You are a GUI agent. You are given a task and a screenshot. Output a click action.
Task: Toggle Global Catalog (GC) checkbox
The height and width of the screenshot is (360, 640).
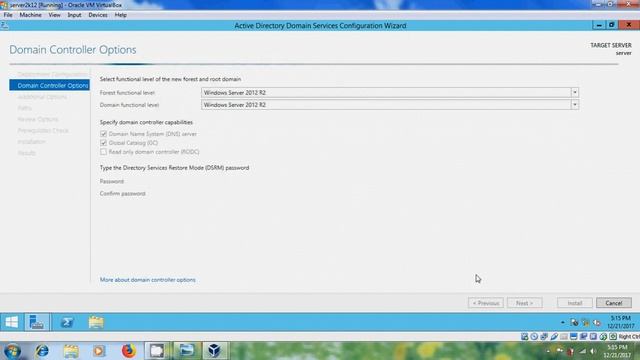click(103, 143)
